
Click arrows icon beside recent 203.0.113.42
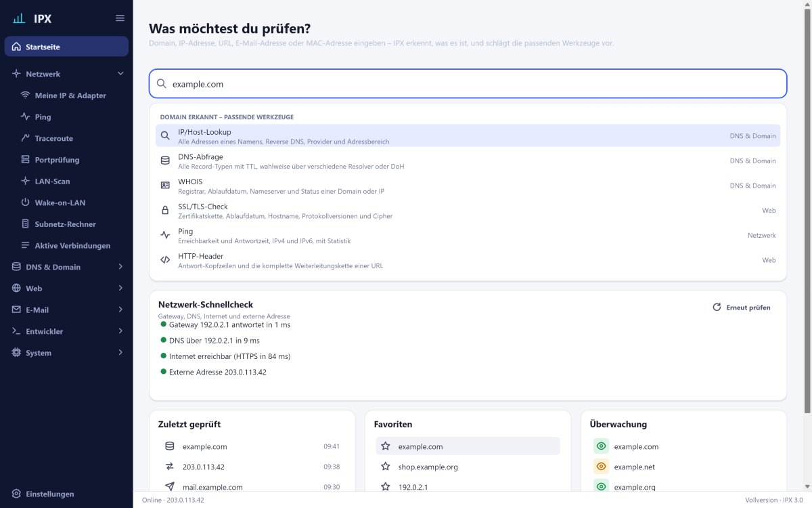170,467
